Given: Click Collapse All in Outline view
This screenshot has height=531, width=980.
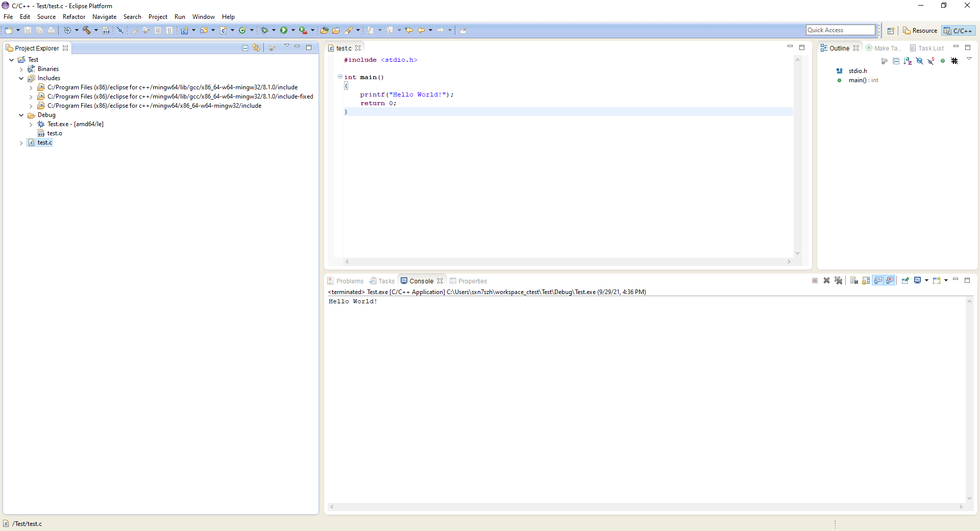Looking at the screenshot, I should pos(896,61).
